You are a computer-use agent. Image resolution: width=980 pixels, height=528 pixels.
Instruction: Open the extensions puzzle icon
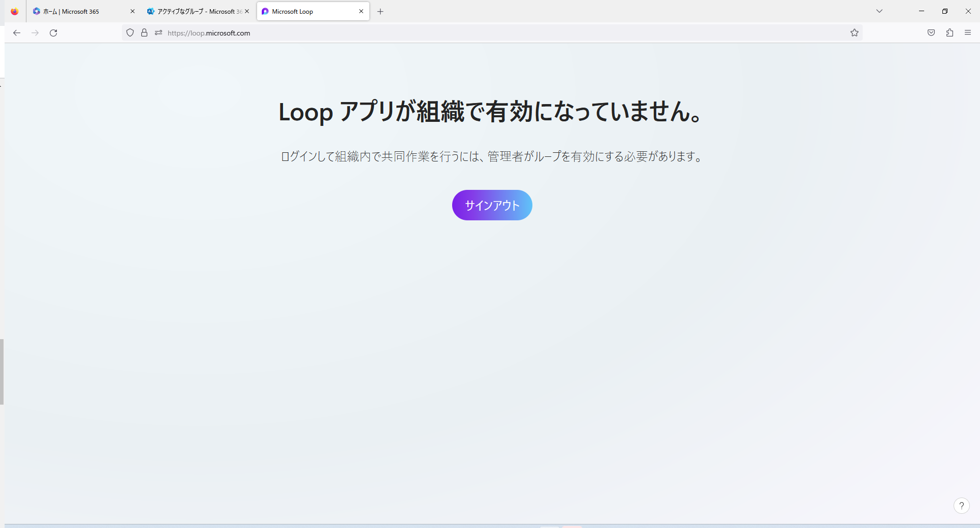(950, 33)
